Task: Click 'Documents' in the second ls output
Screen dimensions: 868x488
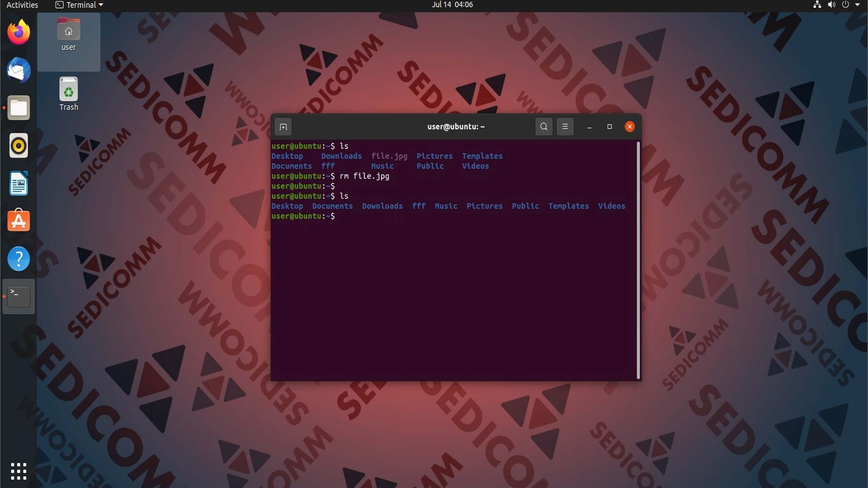Action: (332, 206)
